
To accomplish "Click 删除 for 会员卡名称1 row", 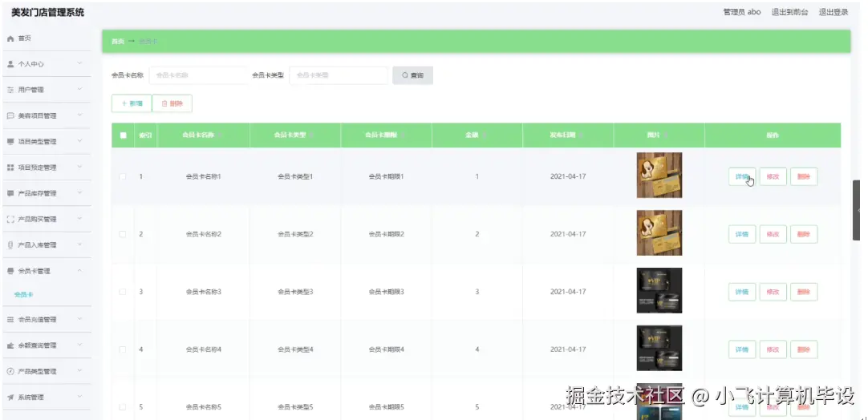I will coord(804,176).
